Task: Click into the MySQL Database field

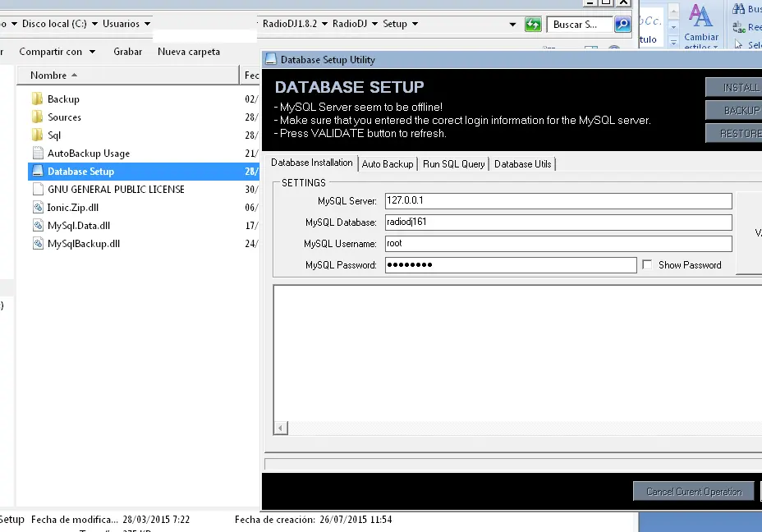Action: tap(558, 222)
